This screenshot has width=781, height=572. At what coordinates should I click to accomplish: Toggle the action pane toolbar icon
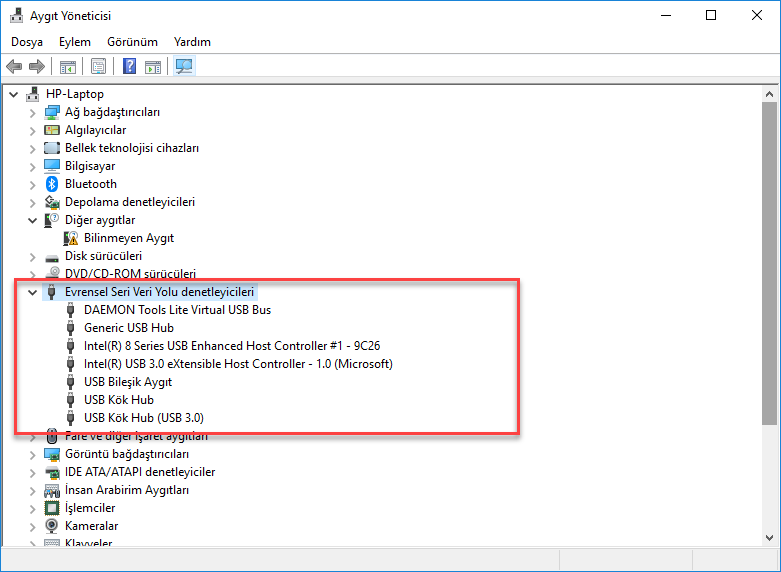[x=153, y=66]
